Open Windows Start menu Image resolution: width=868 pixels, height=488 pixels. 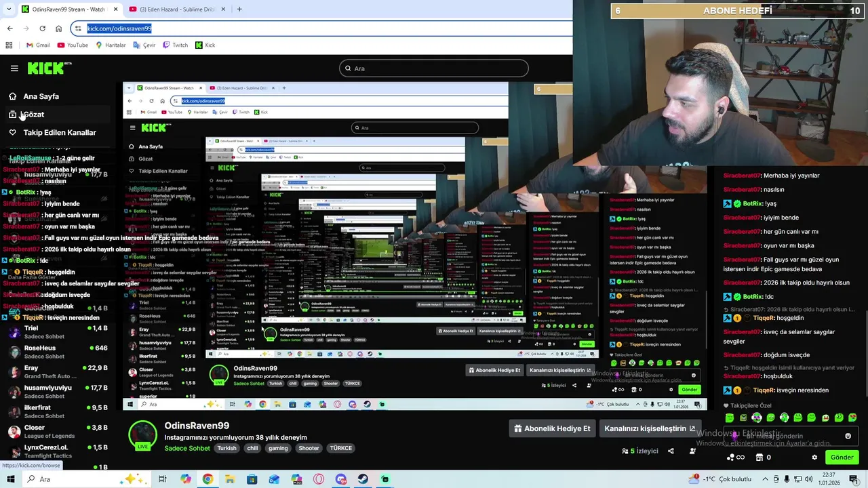[x=10, y=479]
